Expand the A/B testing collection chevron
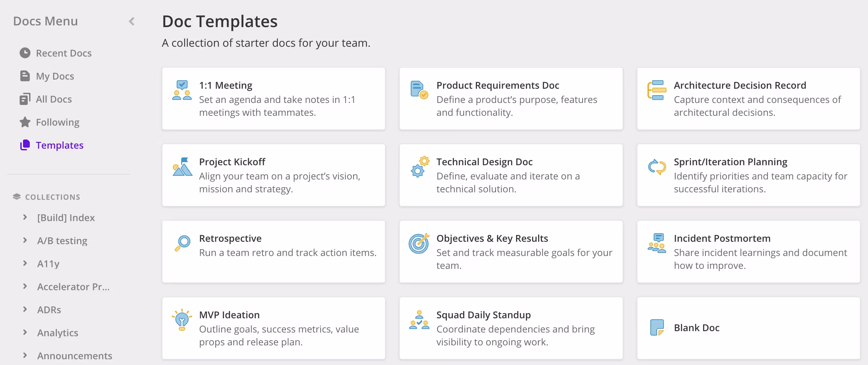 coord(25,240)
